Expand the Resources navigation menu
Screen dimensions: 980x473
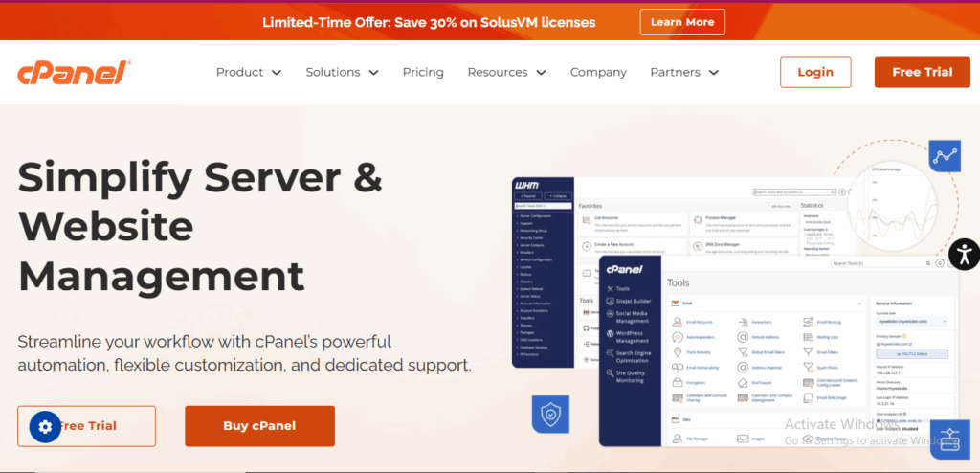[507, 72]
